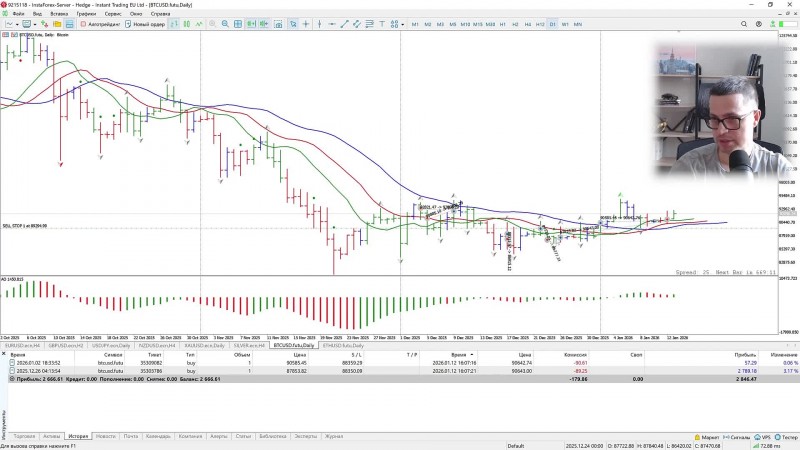The height and width of the screenshot is (450, 800).
Task: Open the Календарь toolbox tab
Action: (158, 436)
